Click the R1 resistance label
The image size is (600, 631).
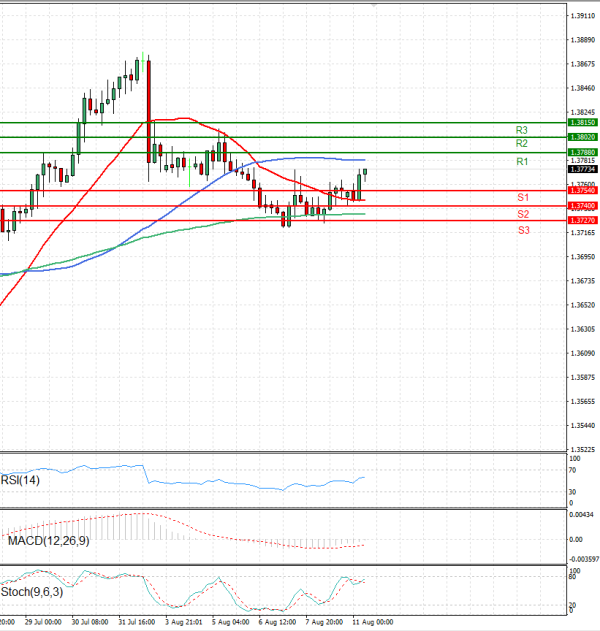522,161
